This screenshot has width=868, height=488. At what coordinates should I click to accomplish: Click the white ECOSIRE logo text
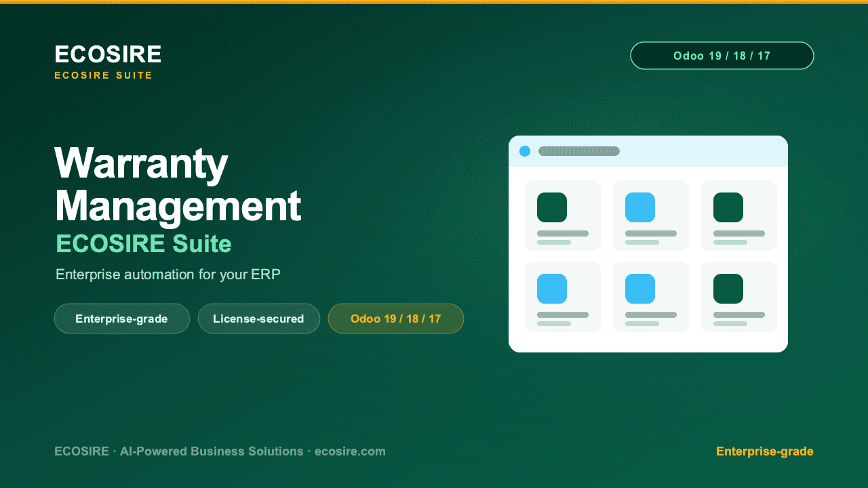[x=108, y=54]
